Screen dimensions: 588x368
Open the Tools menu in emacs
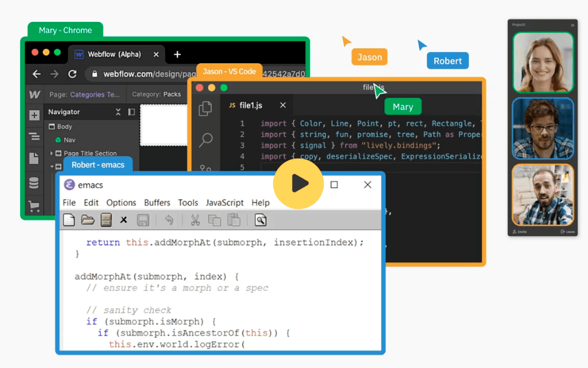coord(188,202)
